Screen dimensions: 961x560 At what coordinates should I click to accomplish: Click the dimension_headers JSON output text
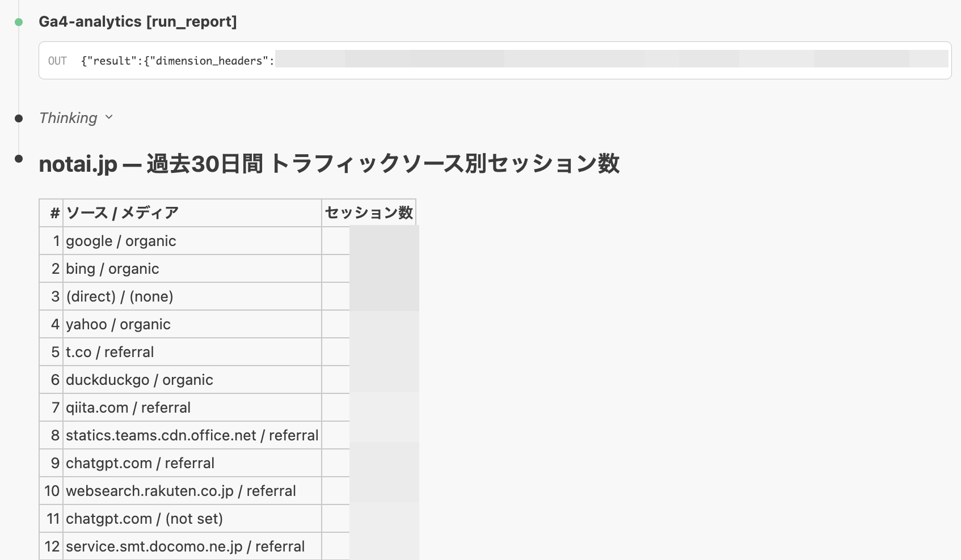176,60
